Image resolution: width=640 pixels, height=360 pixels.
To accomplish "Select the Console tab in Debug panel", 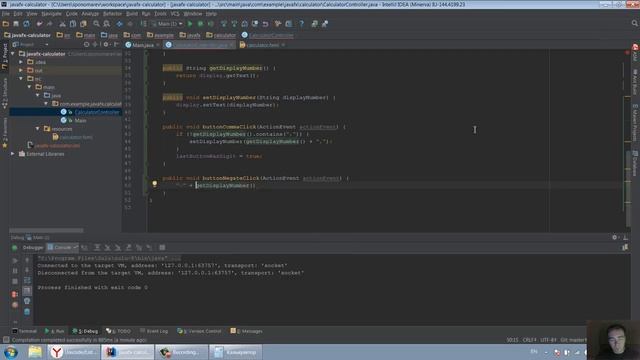I will tap(62, 247).
